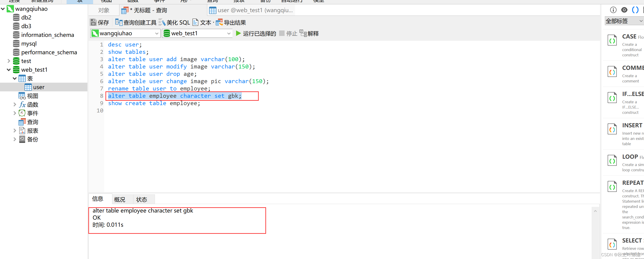Expand the test database node
Image resolution: width=644 pixels, height=259 pixels.
pos(9,61)
